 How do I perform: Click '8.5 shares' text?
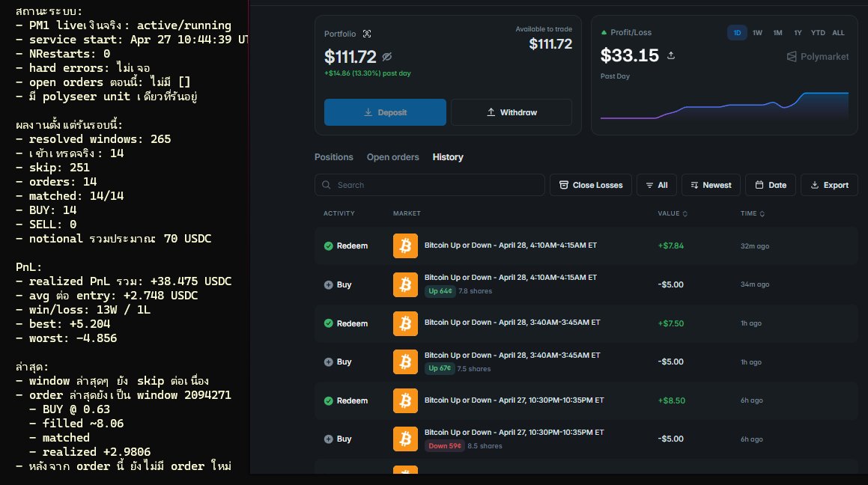tap(485, 446)
